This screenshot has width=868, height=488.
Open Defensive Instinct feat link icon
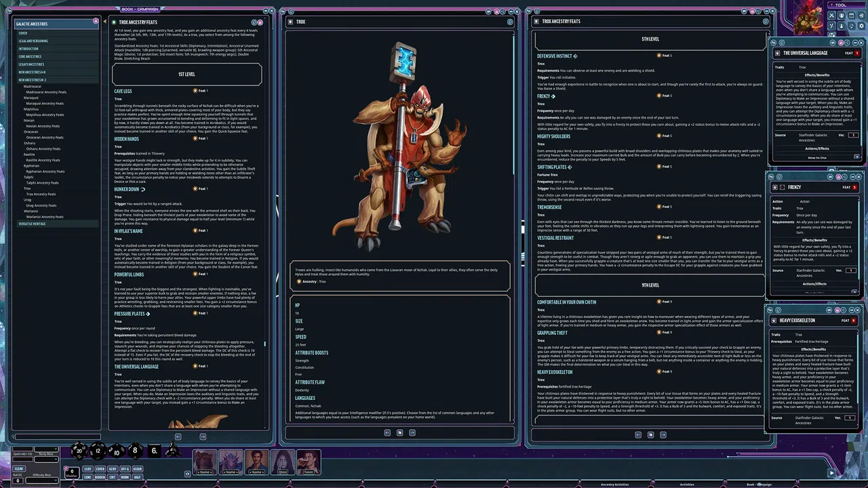point(658,56)
